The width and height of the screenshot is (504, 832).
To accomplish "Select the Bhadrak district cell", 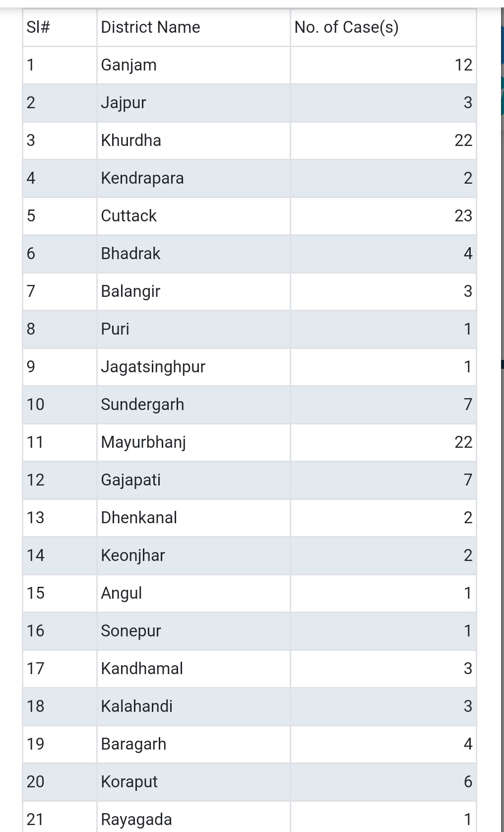I will click(x=130, y=254).
